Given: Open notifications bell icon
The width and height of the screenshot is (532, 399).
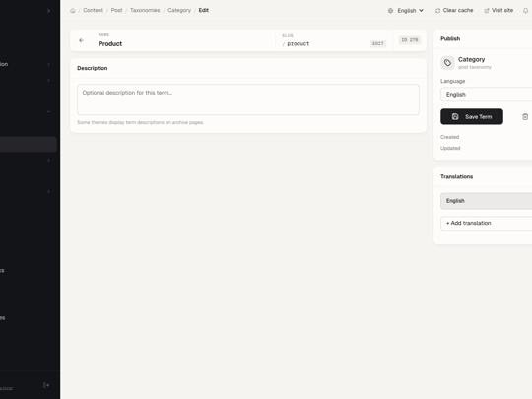Looking at the screenshot, I should pyautogui.click(x=525, y=11).
